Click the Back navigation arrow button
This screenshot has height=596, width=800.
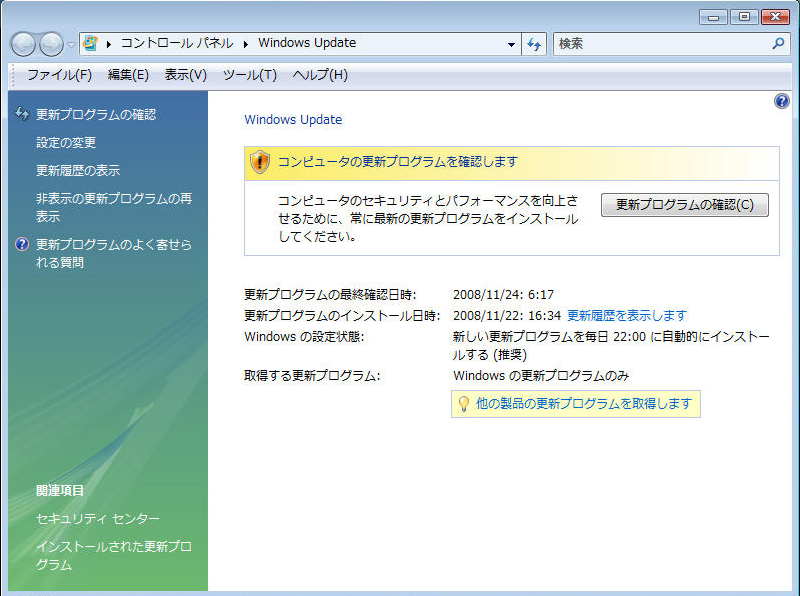point(23,44)
